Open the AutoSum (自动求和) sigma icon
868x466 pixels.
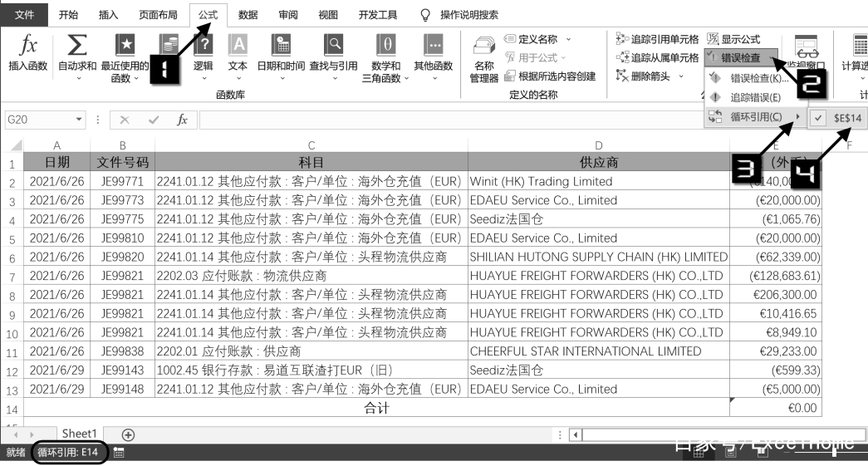pyautogui.click(x=77, y=45)
